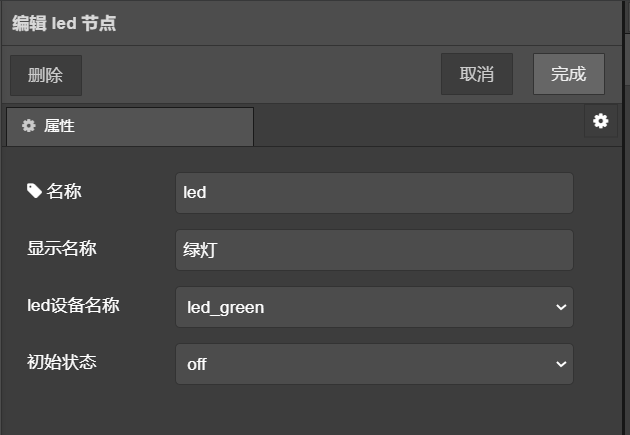Click empty toolbar space between 删除 and 取消
The height and width of the screenshot is (435, 630).
coord(260,75)
